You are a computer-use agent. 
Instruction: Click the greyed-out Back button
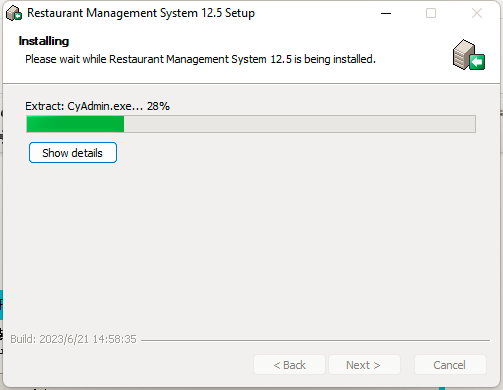click(289, 365)
